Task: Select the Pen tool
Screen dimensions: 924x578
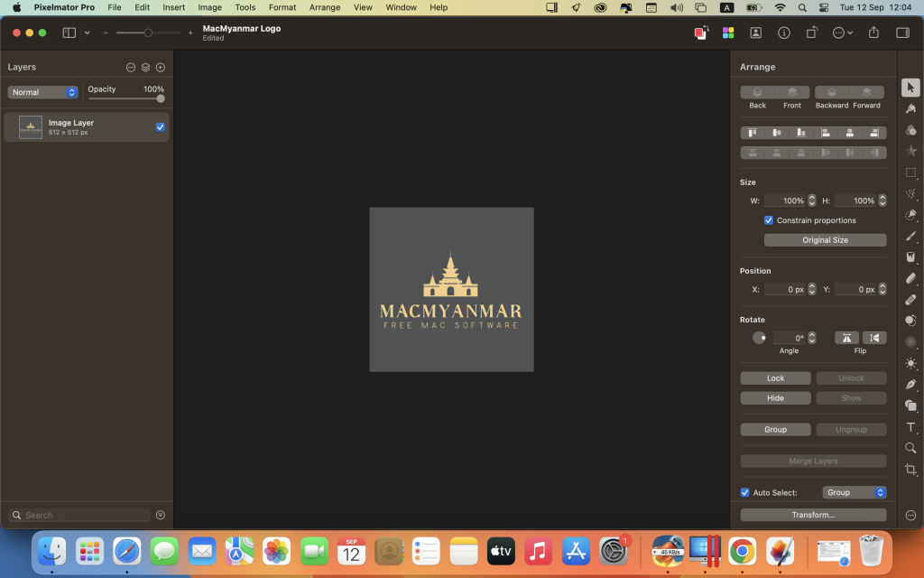Action: pyautogui.click(x=910, y=385)
